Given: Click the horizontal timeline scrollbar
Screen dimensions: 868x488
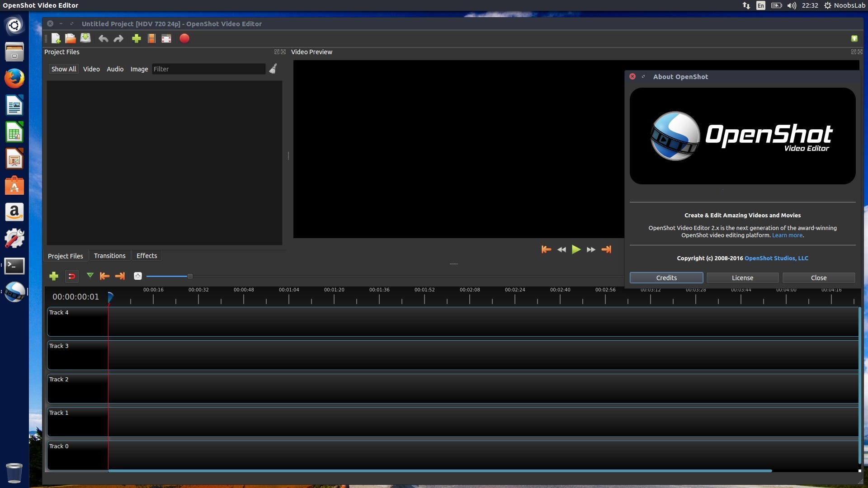Looking at the screenshot, I should click(x=440, y=471).
